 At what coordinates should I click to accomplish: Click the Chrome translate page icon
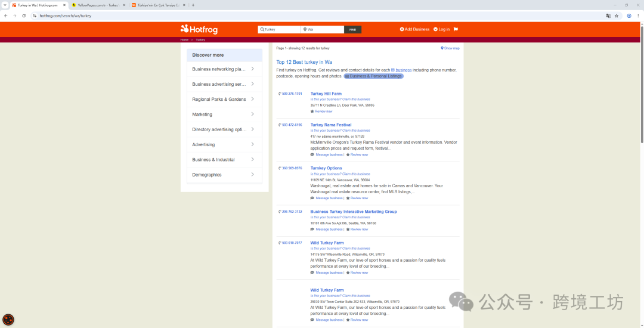(x=608, y=16)
